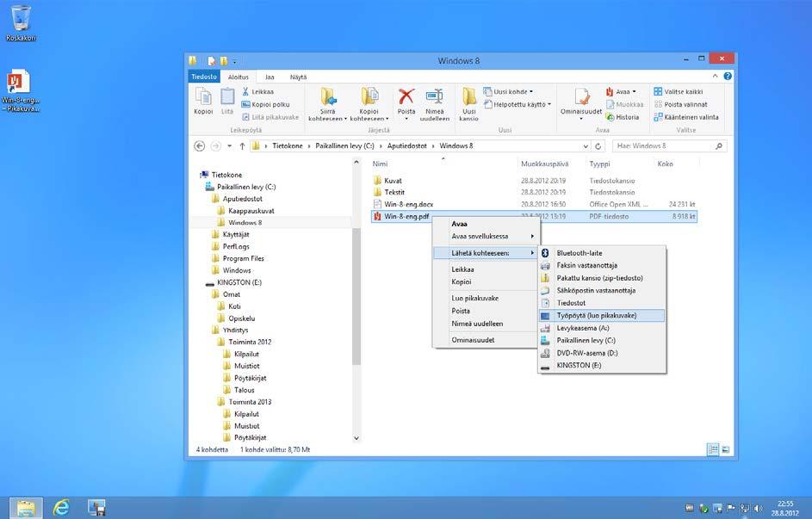Switch to the Aloitus tab
The height and width of the screenshot is (519, 812).
(x=239, y=77)
